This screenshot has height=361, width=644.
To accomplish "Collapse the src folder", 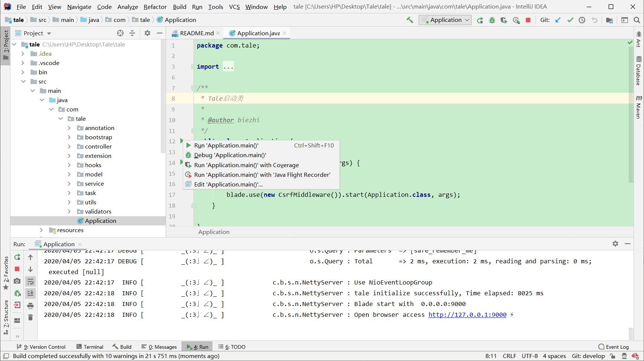I will pyautogui.click(x=23, y=82).
